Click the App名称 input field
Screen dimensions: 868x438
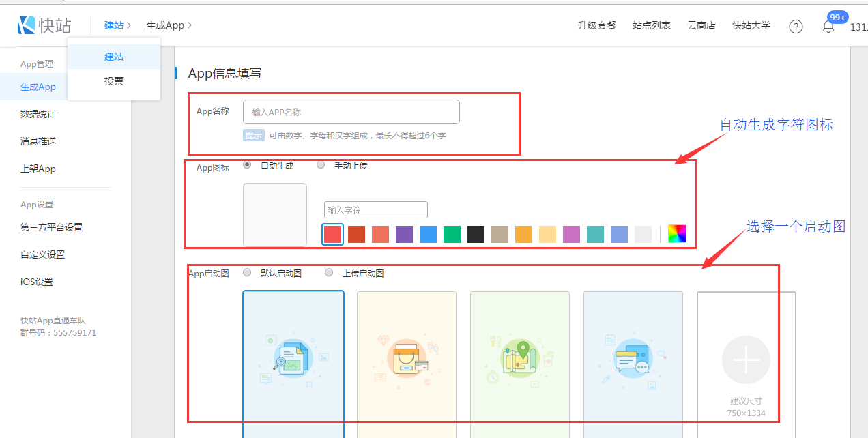point(351,112)
